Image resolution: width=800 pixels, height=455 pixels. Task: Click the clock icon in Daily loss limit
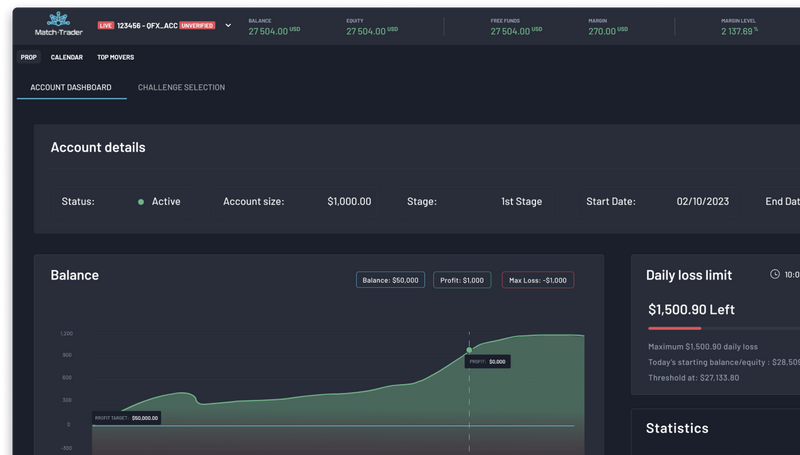point(774,274)
